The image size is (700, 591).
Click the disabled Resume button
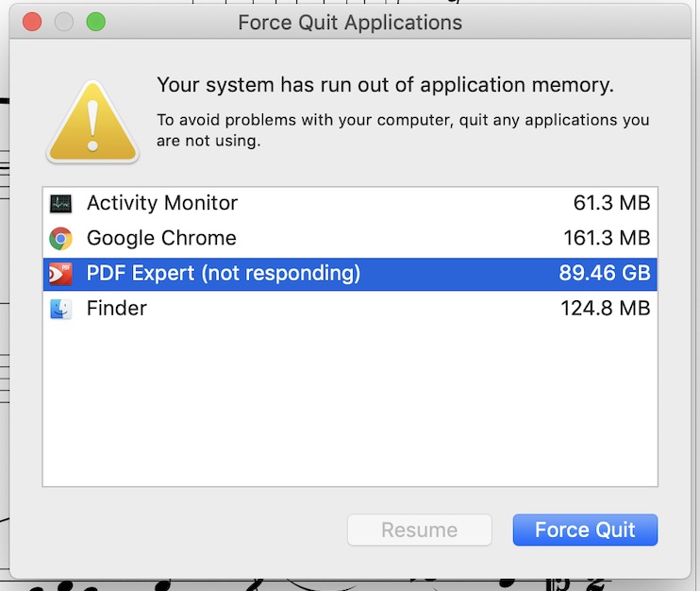pos(419,530)
